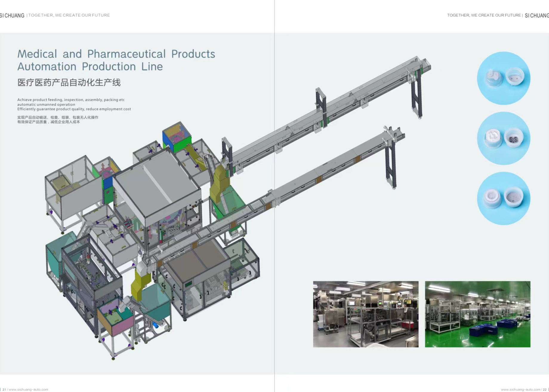Open the factory photo with green floor

click(477, 314)
